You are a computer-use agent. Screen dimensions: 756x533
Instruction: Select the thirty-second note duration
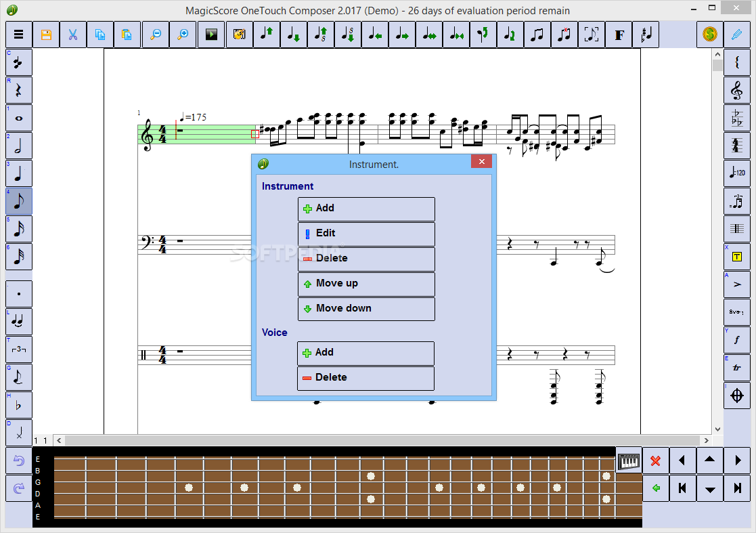(x=19, y=257)
